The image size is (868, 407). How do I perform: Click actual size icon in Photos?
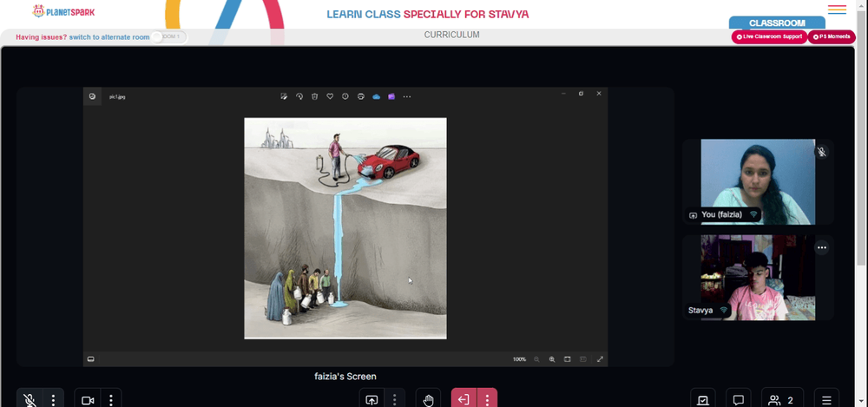[x=583, y=359]
